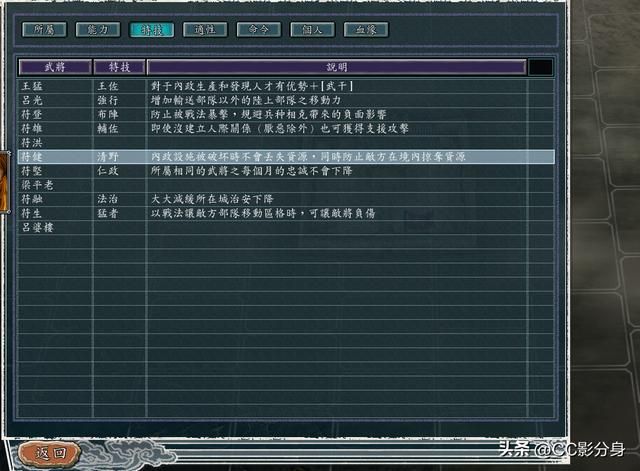
Task: Pick officer 苻雄 from list
Action: point(32,129)
